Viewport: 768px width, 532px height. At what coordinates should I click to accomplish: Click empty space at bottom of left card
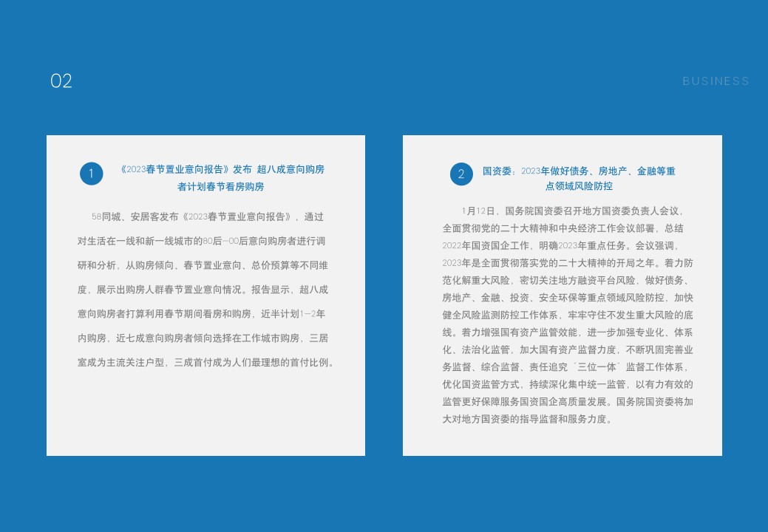[205, 421]
